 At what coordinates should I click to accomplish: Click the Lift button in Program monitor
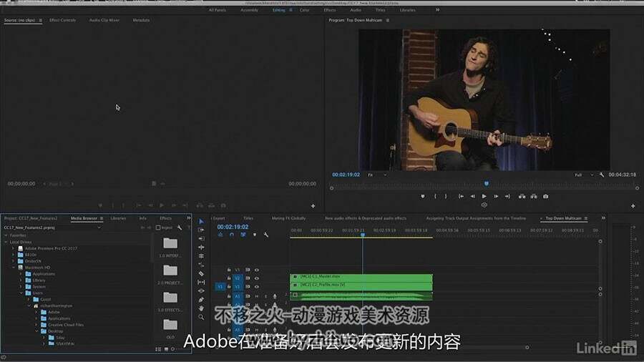tap(522, 196)
